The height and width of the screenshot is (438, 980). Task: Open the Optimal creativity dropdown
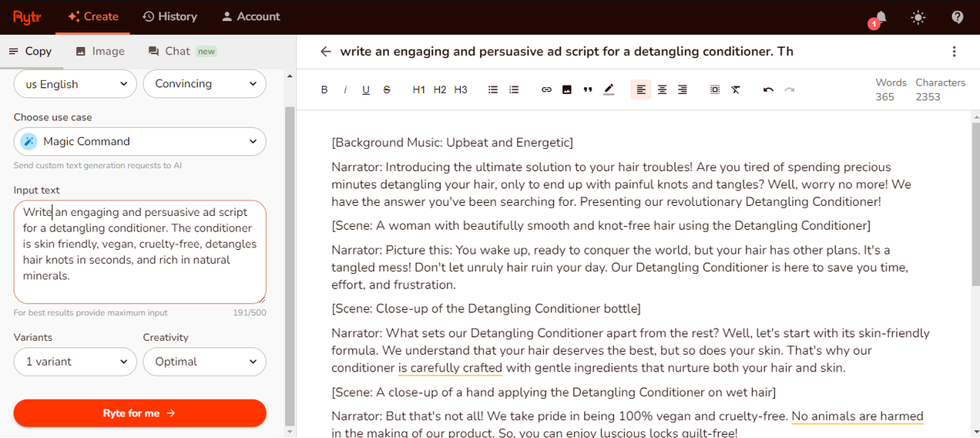tap(205, 362)
